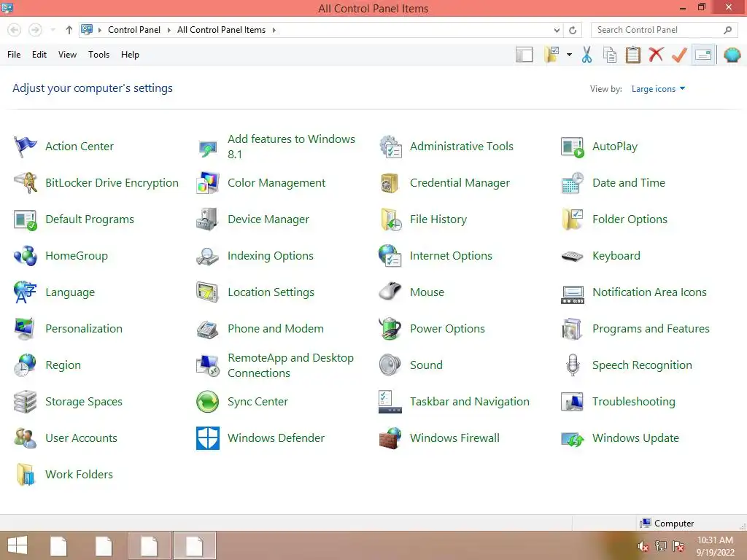Open the Location Settings map icon
The image size is (747, 560).
[208, 292]
